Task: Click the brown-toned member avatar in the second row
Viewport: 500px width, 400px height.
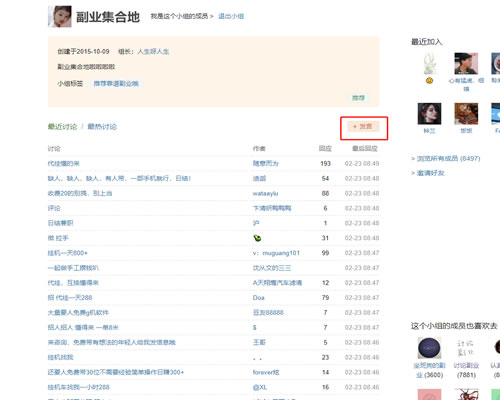Action: click(466, 114)
